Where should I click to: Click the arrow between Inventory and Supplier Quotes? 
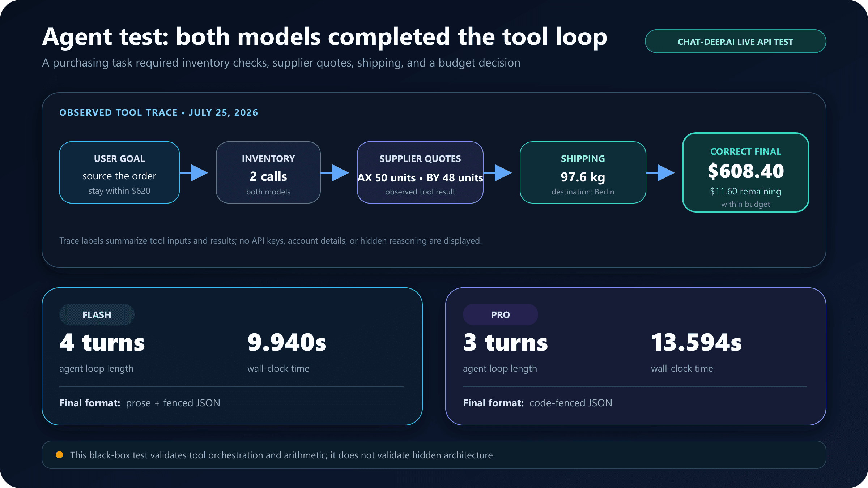(335, 173)
